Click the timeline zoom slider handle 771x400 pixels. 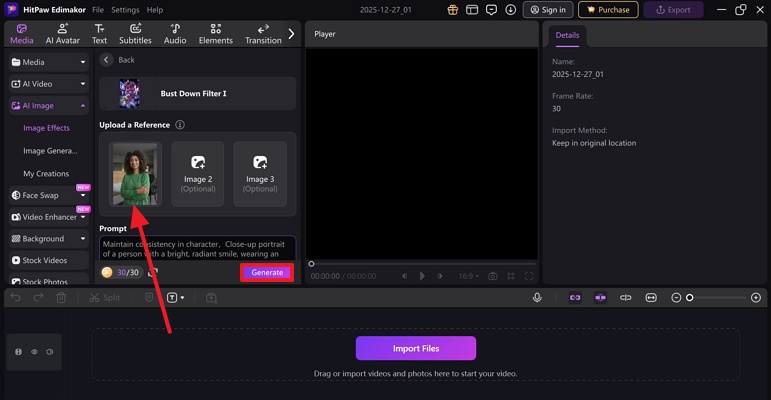tap(689, 297)
